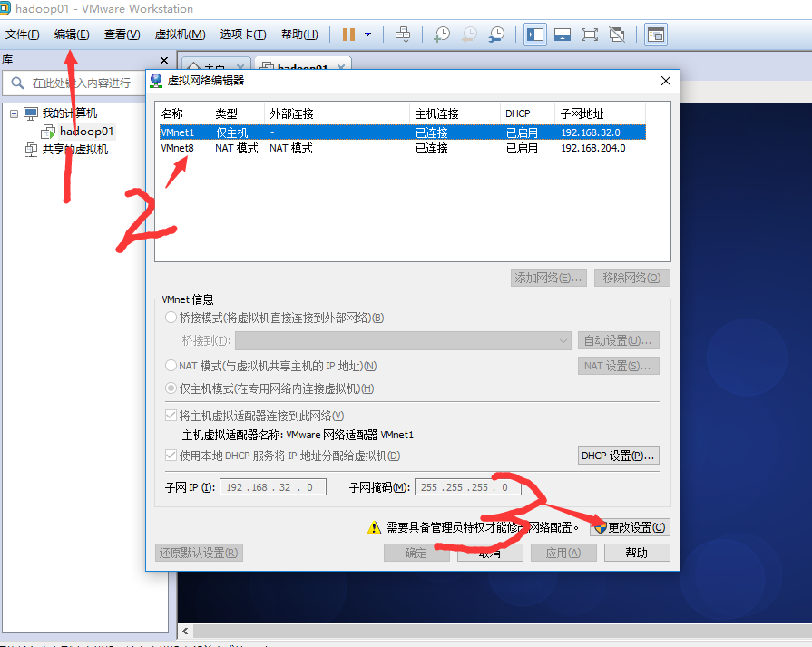Click the hadoop01 VM icon in tree

[48, 132]
